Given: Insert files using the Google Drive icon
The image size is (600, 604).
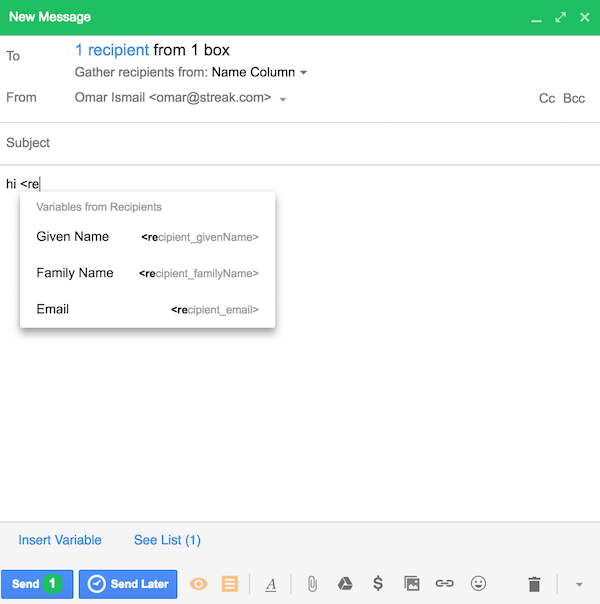Looking at the screenshot, I should tap(345, 584).
